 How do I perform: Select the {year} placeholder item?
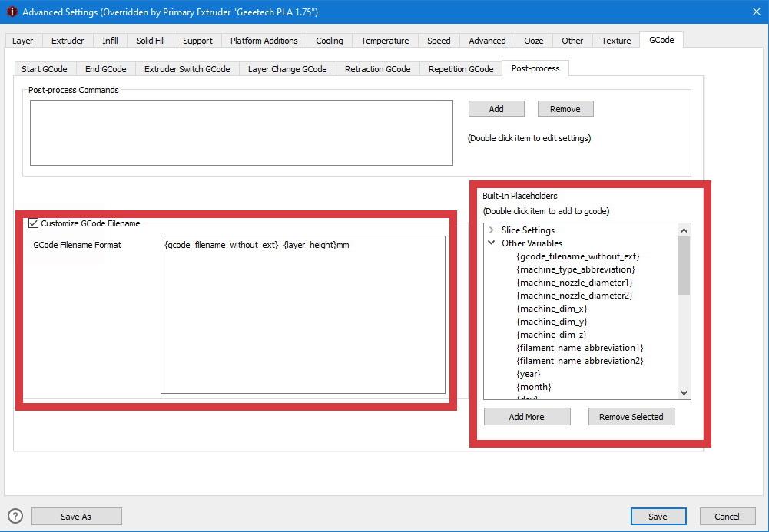click(529, 374)
